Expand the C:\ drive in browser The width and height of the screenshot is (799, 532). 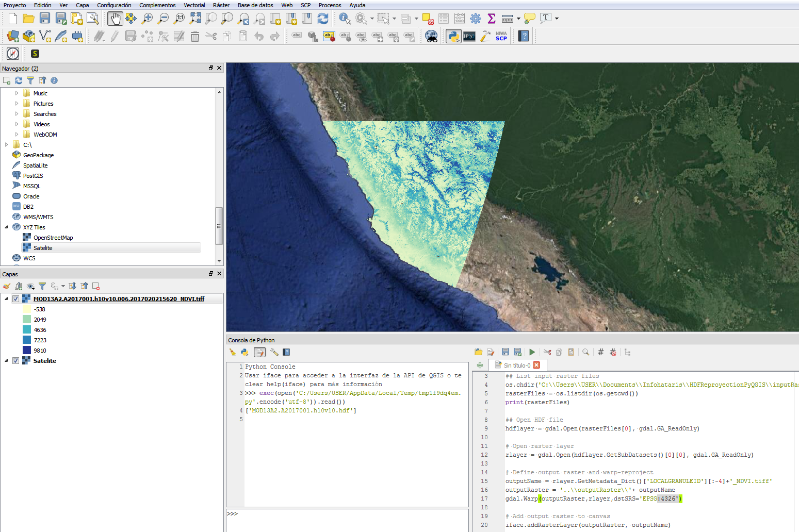(x=6, y=145)
